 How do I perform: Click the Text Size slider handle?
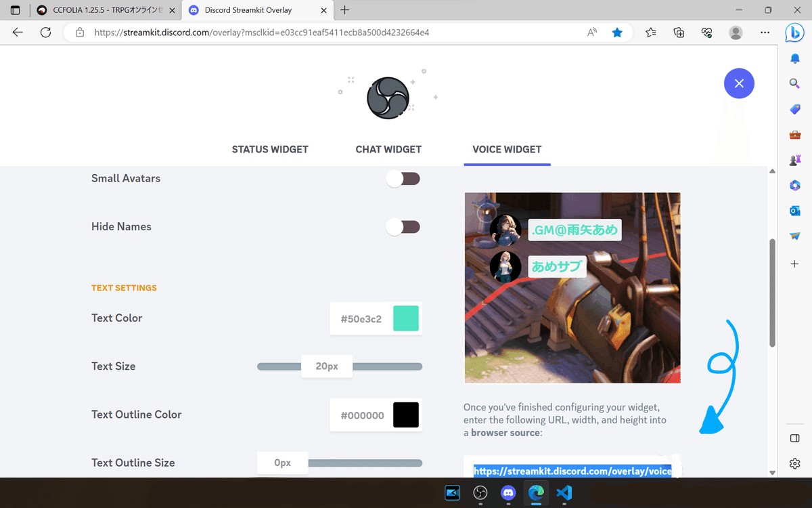point(327,366)
